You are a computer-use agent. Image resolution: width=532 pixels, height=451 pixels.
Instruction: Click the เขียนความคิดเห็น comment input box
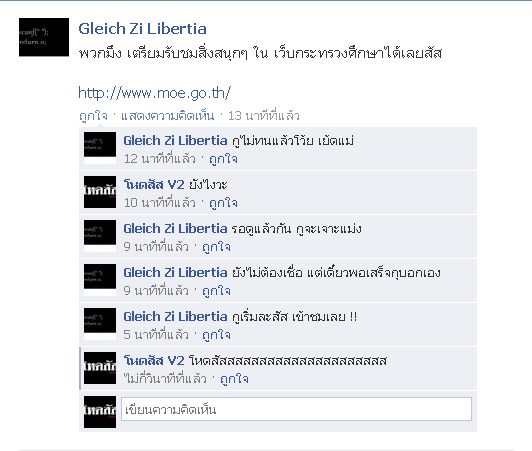point(296,409)
